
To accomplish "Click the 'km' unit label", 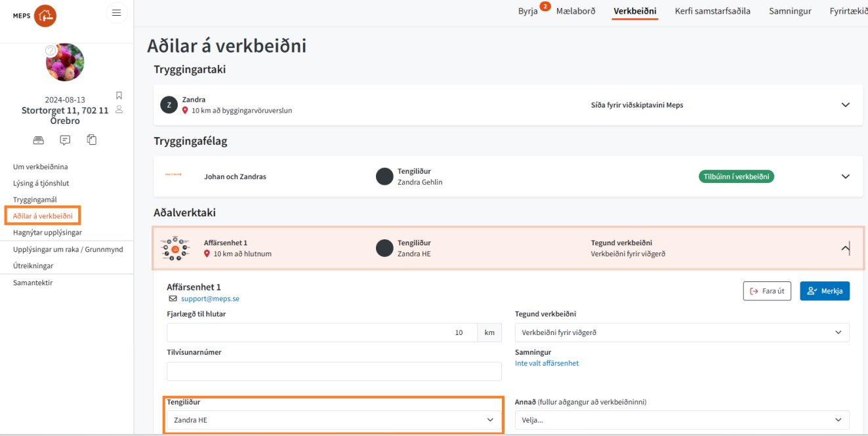I will (x=489, y=332).
